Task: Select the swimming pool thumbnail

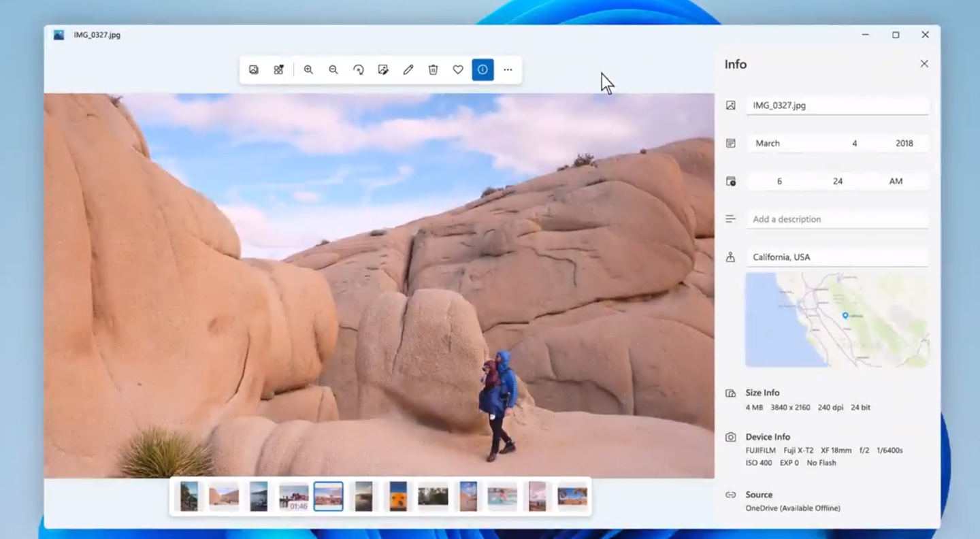Action: click(x=503, y=497)
